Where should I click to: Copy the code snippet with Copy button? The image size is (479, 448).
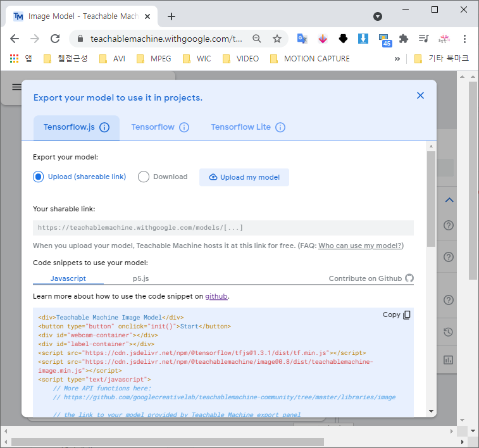point(397,315)
